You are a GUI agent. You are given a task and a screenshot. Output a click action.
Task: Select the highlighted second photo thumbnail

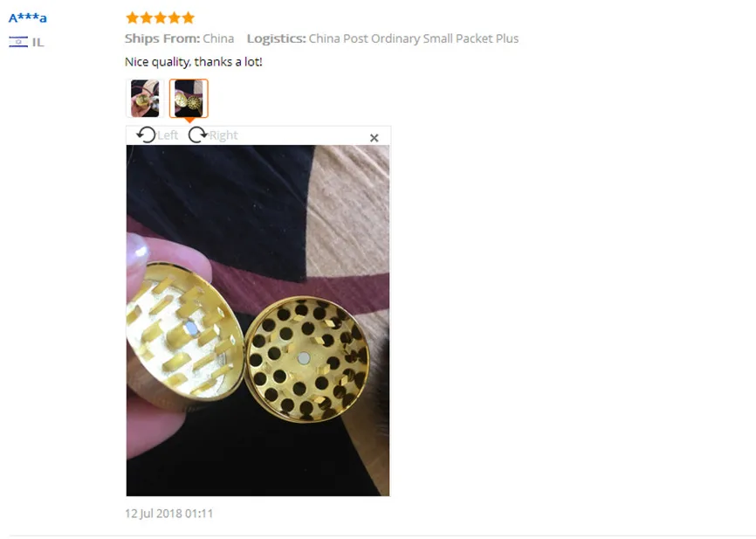189,99
